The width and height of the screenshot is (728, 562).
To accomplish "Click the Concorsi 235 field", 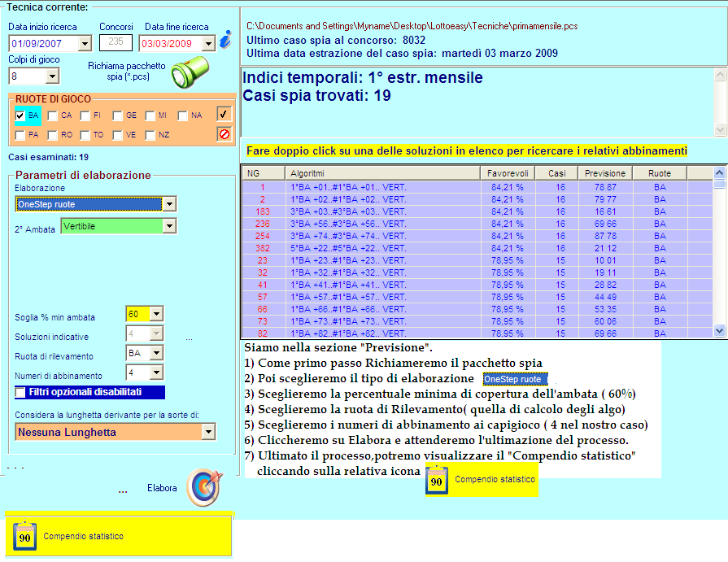I will pos(116,42).
